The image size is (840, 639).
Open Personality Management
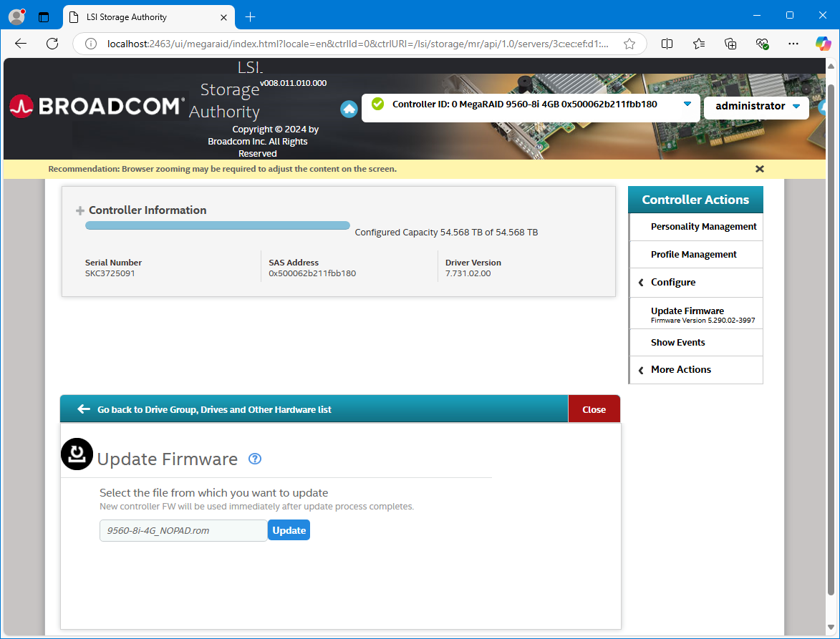coord(696,227)
